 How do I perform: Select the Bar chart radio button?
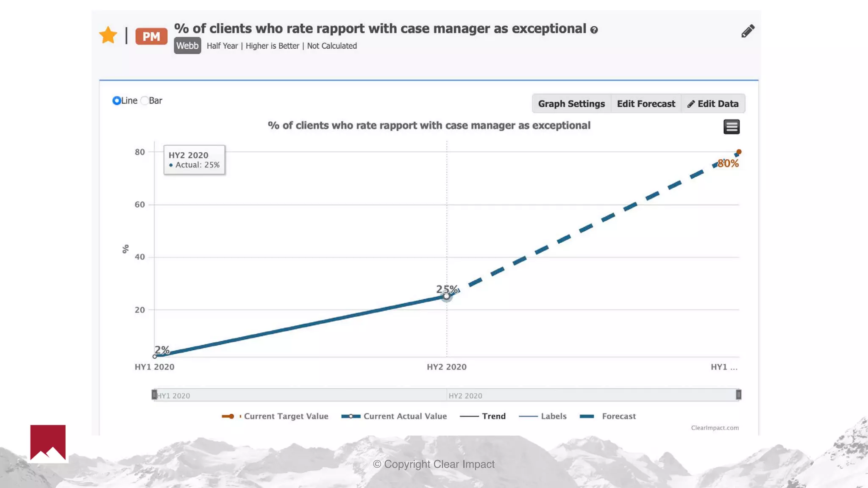[x=145, y=101]
